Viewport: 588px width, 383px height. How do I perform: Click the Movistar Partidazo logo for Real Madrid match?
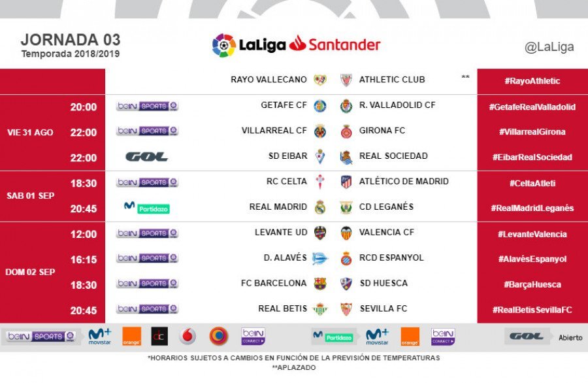click(146, 207)
